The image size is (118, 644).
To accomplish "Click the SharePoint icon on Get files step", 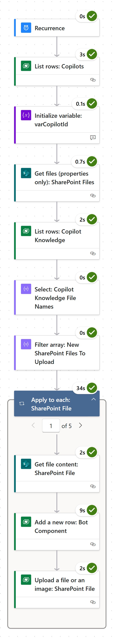I will (26, 173).
